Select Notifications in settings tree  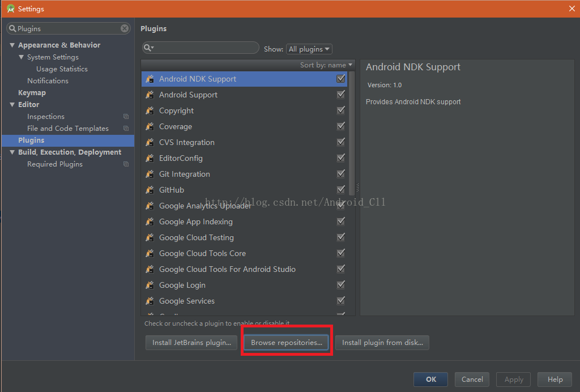coord(48,80)
